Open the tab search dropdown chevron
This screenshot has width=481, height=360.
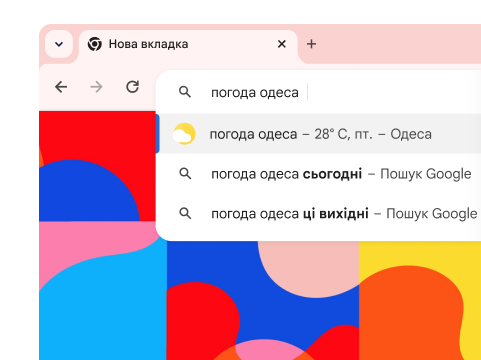coord(59,44)
